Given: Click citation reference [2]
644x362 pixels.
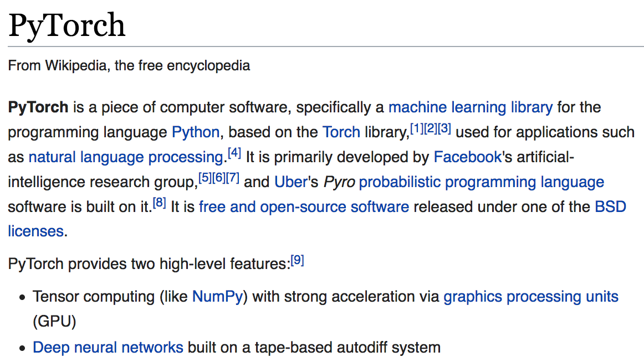Looking at the screenshot, I should tap(431, 129).
